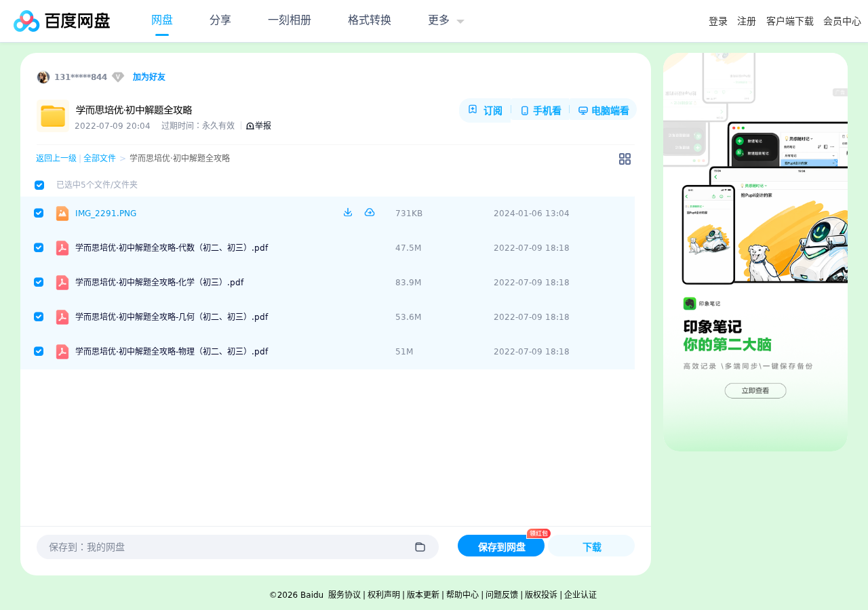Screen dimensions: 868x610
Task: Uncheck the 化学 PDF checkbox
Action: click(x=39, y=282)
